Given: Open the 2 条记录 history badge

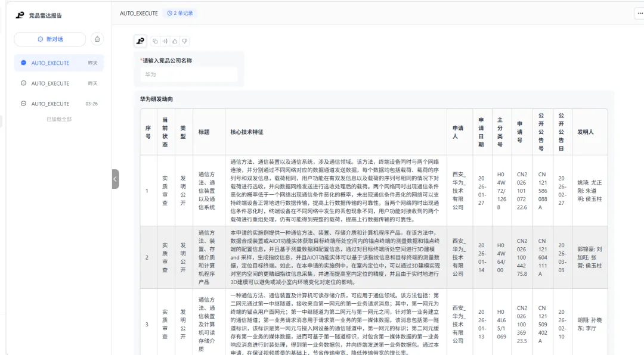Looking at the screenshot, I should [180, 13].
